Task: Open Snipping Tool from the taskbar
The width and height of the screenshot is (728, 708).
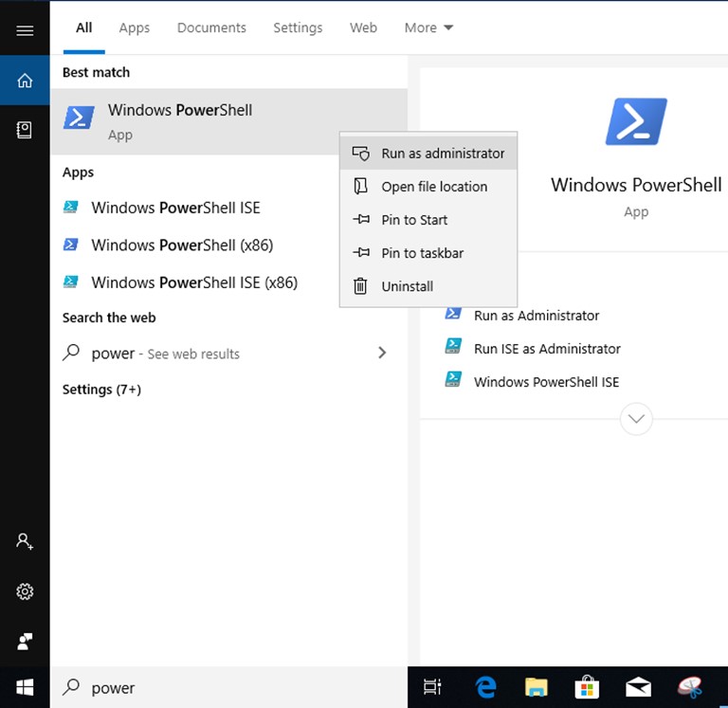Action: pos(690,687)
